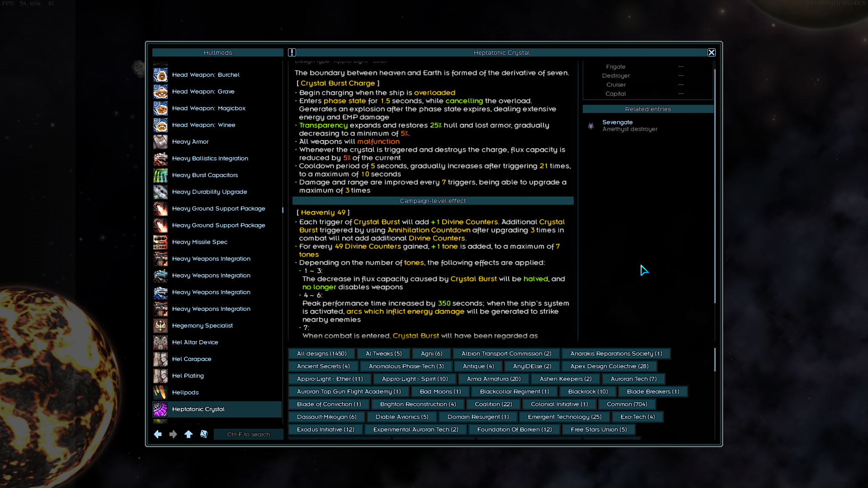Filter by All designs (1450) tag
The image size is (868, 488).
click(x=321, y=354)
